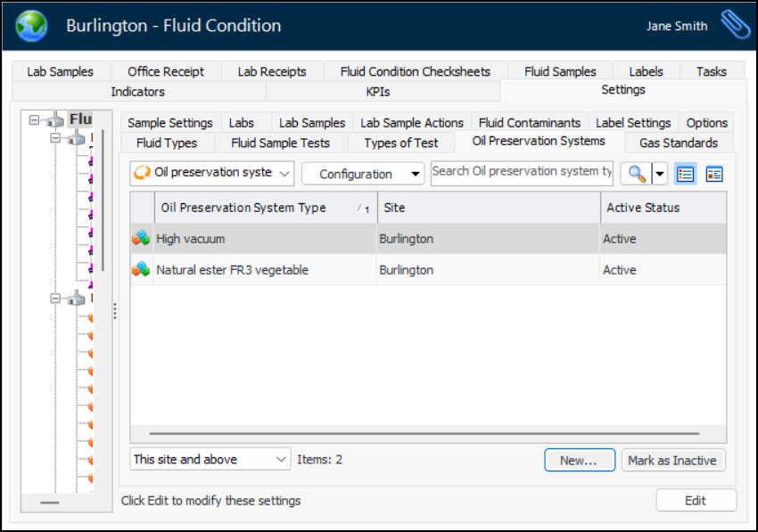Open the Gas Standards tab
The image size is (758, 532).
click(678, 143)
